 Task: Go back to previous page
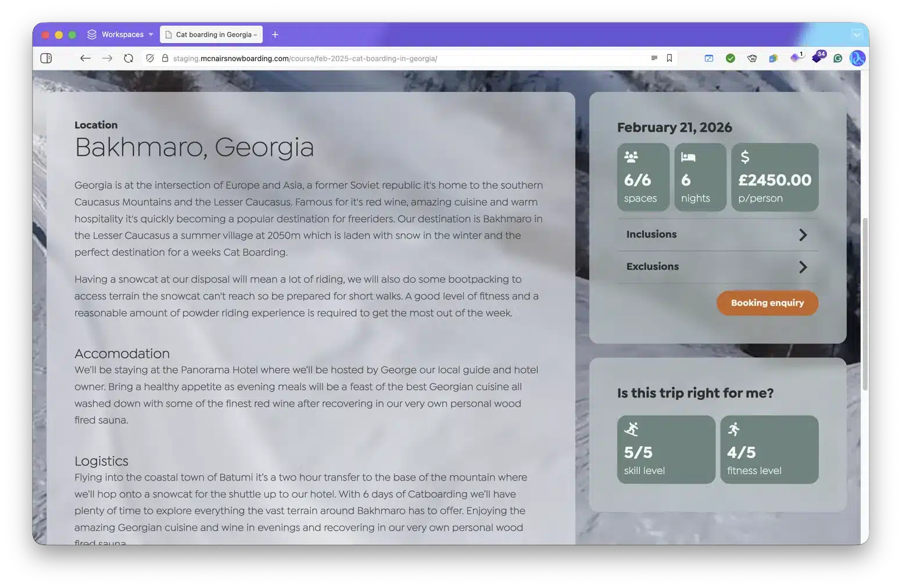pos(85,58)
